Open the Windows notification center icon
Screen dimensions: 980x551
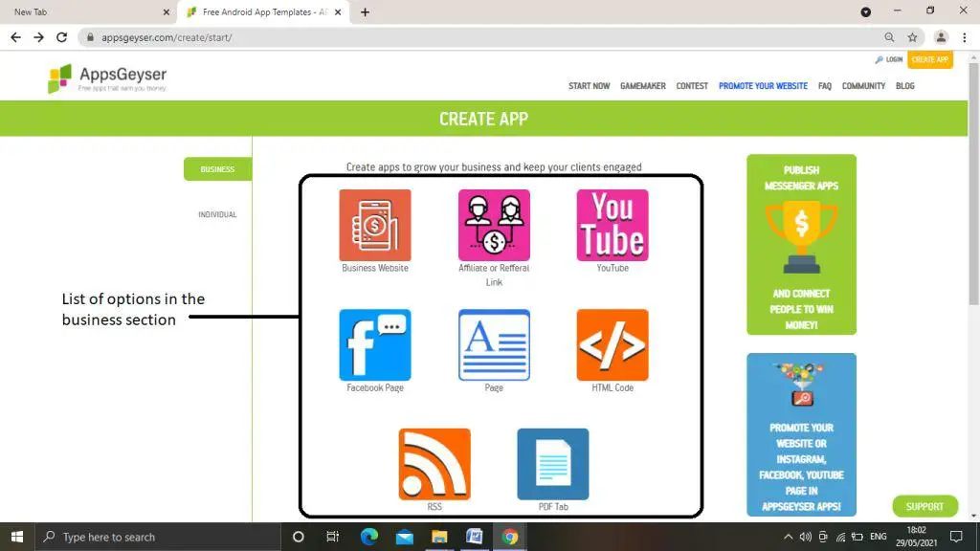tap(956, 537)
